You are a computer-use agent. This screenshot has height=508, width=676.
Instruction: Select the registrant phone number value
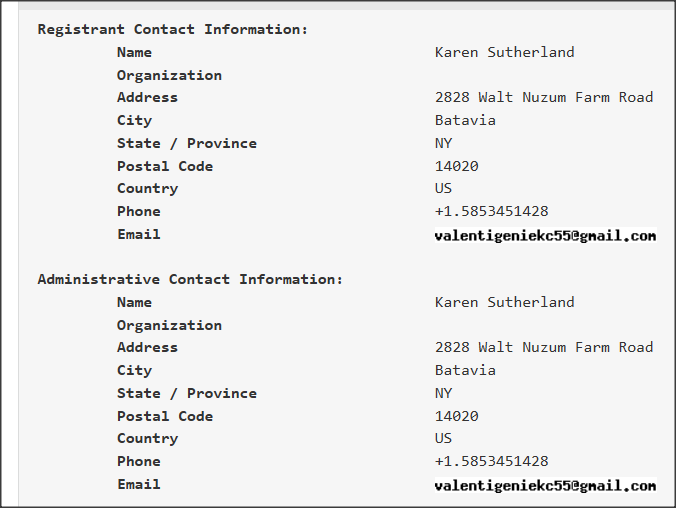(x=491, y=211)
